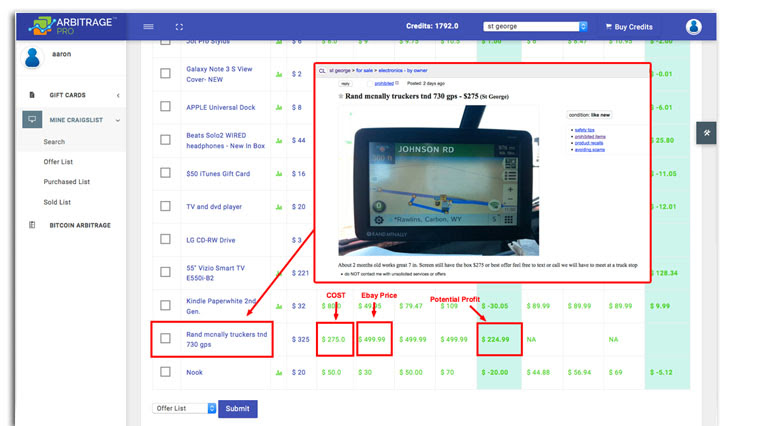Click chart icon for TV and dvd player row
Screen dimensions: 758x426
tap(279, 207)
